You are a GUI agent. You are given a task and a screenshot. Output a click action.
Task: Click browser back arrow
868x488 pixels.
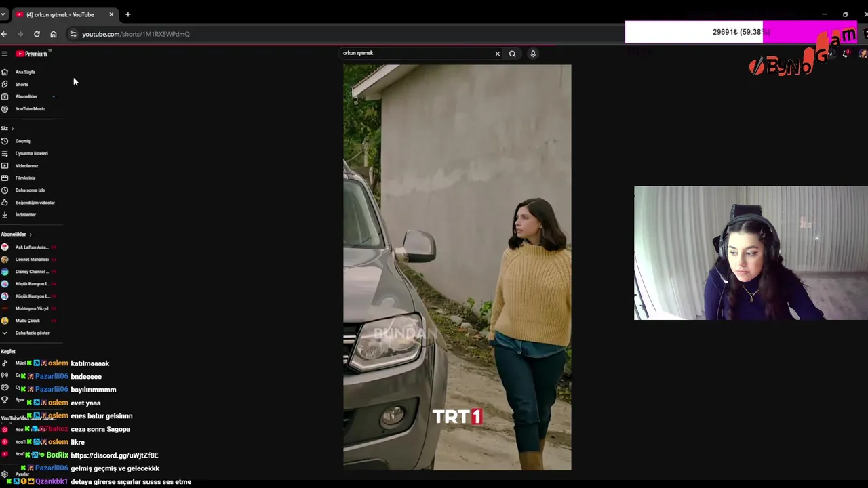click(4, 34)
